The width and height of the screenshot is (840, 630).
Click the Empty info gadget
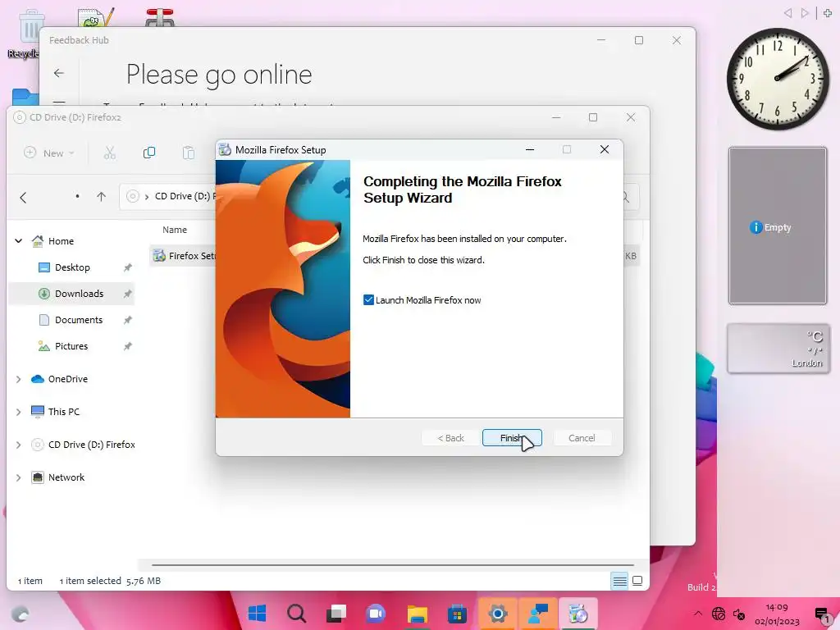click(778, 226)
